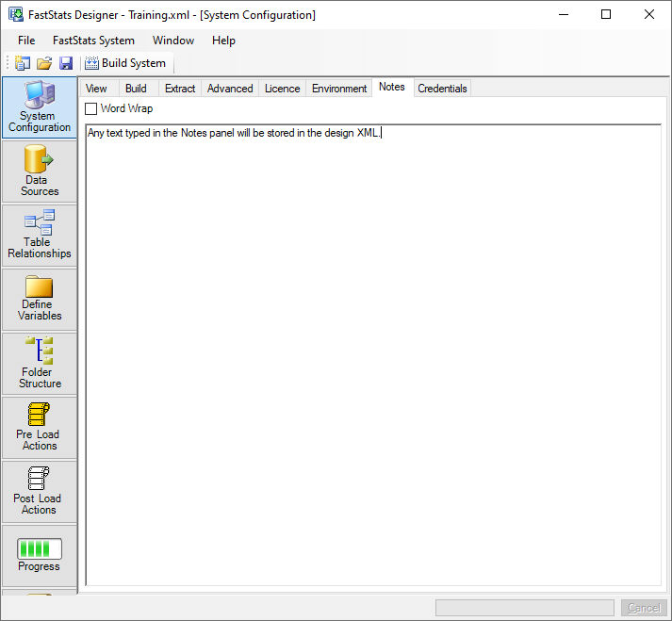Click the open folder toolbar icon

pyautogui.click(x=44, y=63)
